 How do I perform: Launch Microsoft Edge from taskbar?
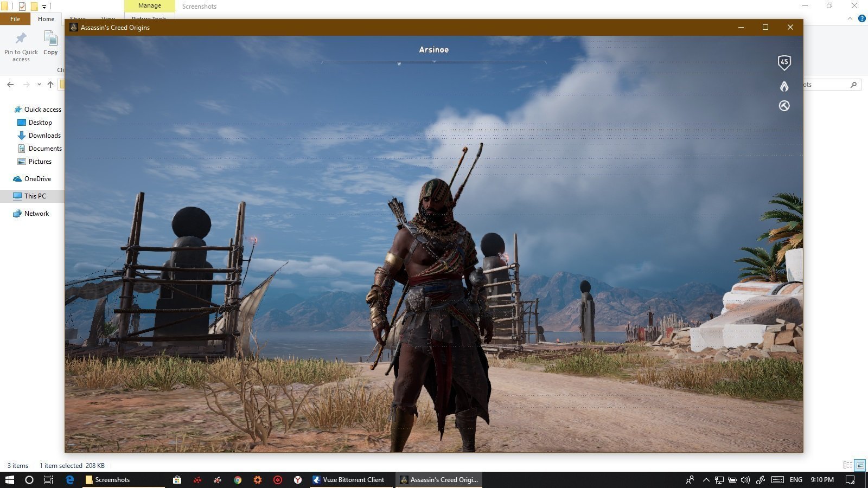tap(70, 480)
